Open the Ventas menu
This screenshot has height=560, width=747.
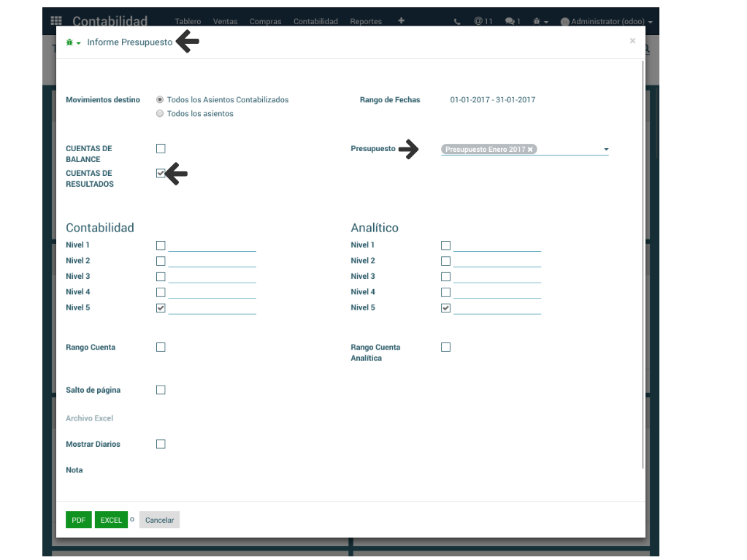click(225, 22)
